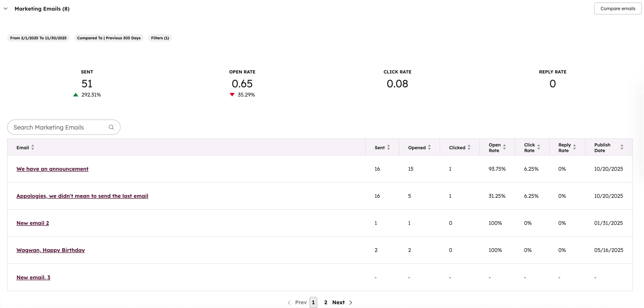
Task: Collapse the Marketing Emails section chevron
Action: point(6,9)
